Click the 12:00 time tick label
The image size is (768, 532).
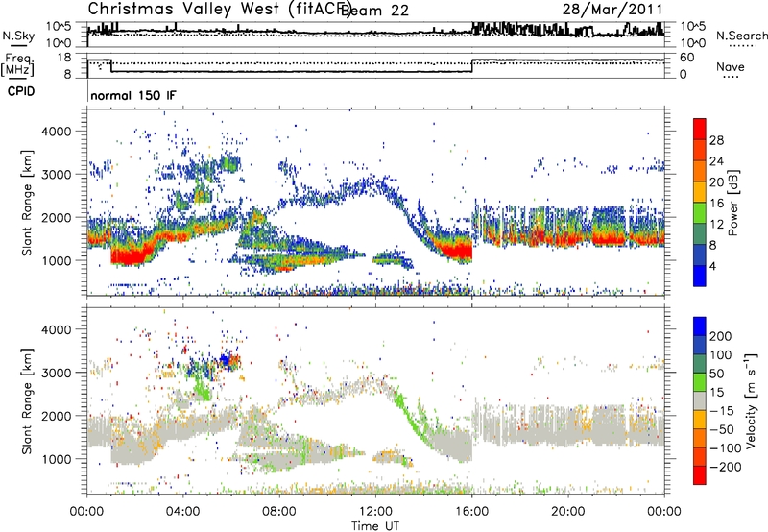tap(375, 512)
